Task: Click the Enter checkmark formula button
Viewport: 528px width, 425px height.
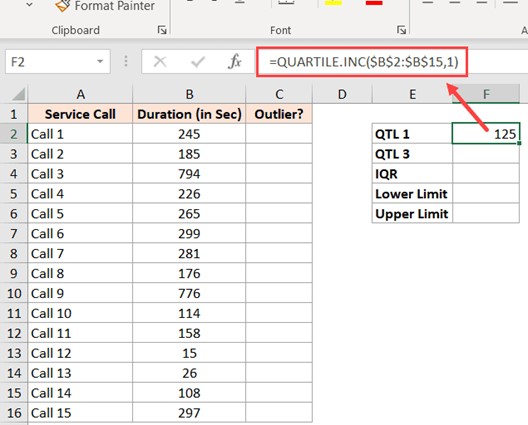Action: 198,62
